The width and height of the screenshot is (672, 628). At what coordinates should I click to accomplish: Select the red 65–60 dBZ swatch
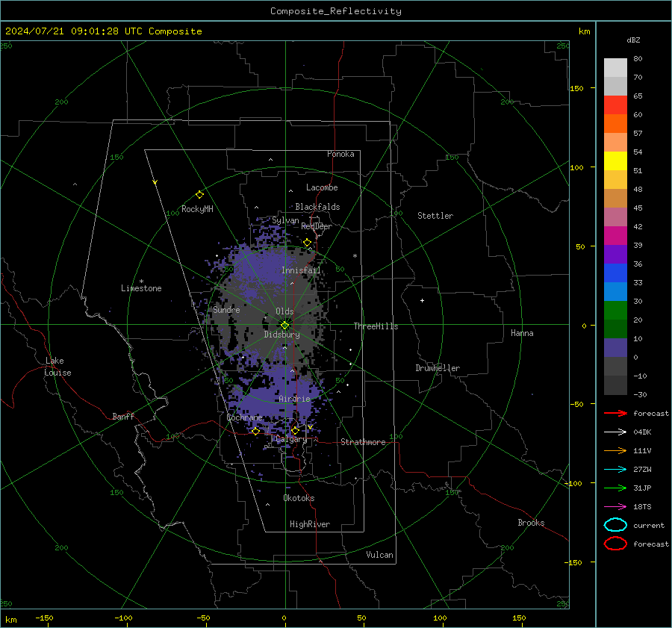pyautogui.click(x=615, y=105)
